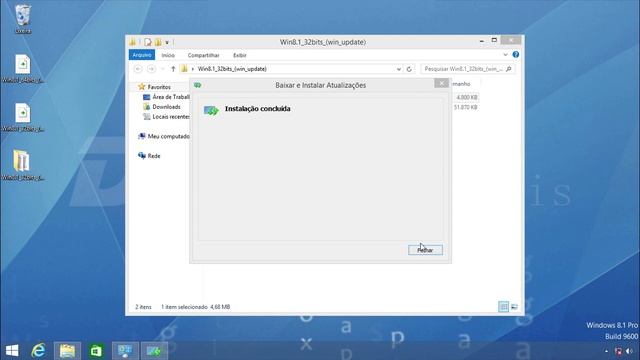Maximize the Explorer window
The image size is (640, 360).
click(494, 40)
